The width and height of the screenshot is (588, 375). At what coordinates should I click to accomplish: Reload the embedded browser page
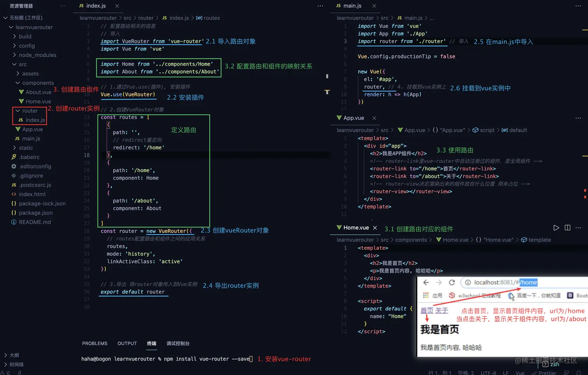click(452, 282)
